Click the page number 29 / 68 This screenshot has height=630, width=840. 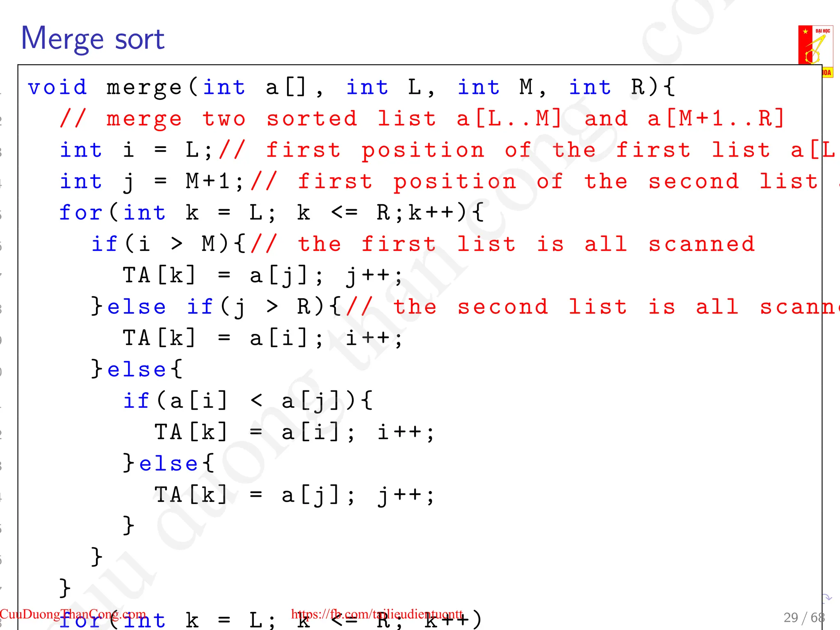(804, 617)
